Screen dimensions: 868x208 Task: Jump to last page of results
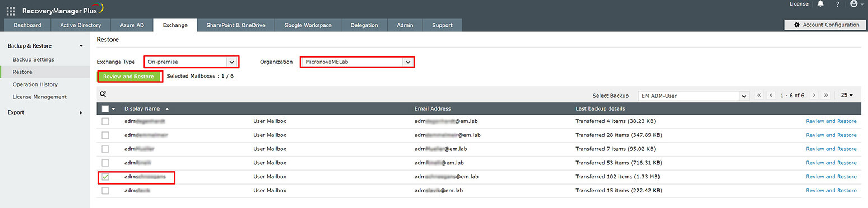pyautogui.click(x=825, y=96)
